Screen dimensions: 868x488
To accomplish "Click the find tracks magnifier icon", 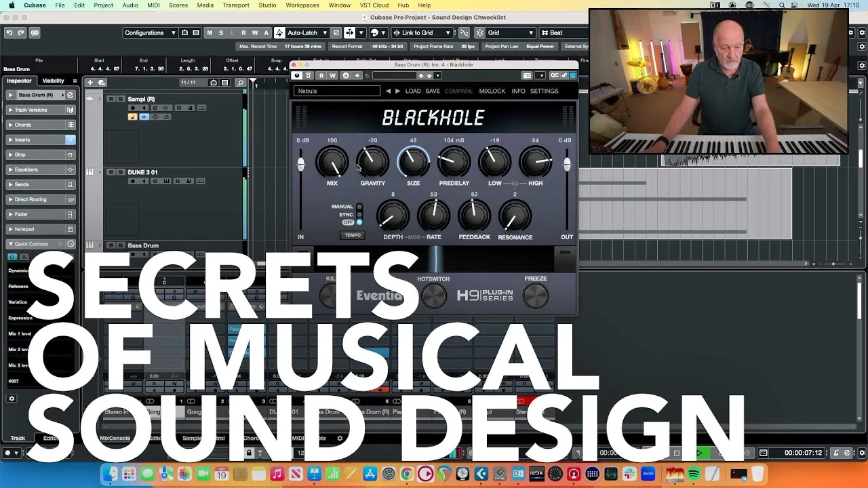I will point(240,83).
